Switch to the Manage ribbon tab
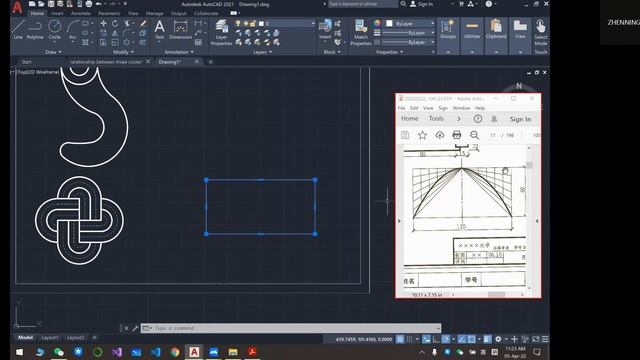This screenshot has height=360, width=640. (154, 13)
